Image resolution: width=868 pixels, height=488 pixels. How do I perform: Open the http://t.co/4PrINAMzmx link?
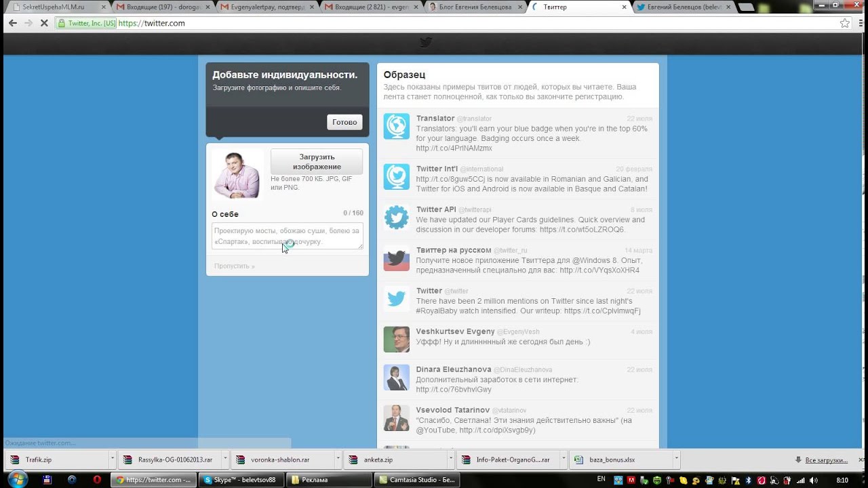coord(454,148)
